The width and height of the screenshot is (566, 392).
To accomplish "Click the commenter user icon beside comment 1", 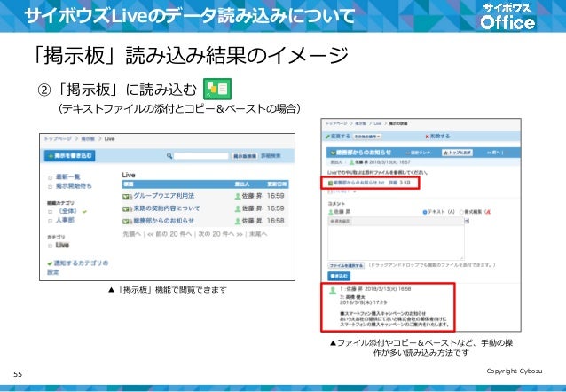I will coord(333,291).
